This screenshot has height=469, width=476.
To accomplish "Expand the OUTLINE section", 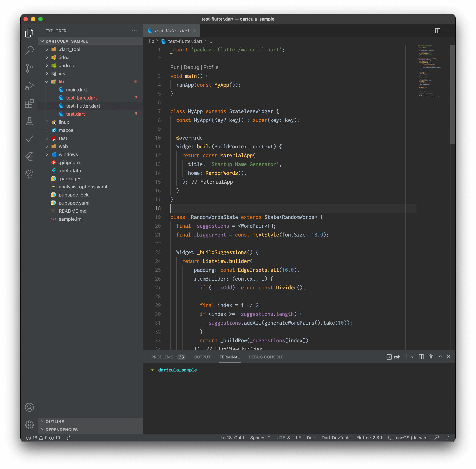I will (x=54, y=421).
